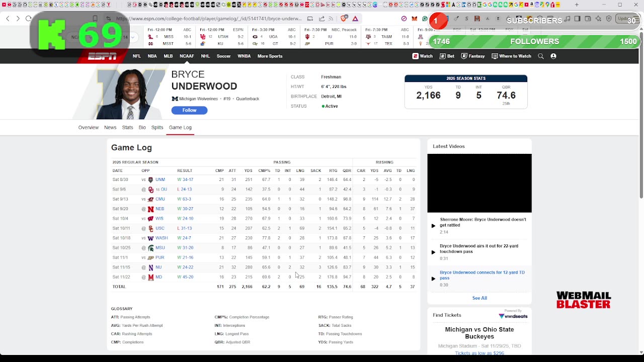Open the Grammarly extension icon

click(x=425, y=19)
